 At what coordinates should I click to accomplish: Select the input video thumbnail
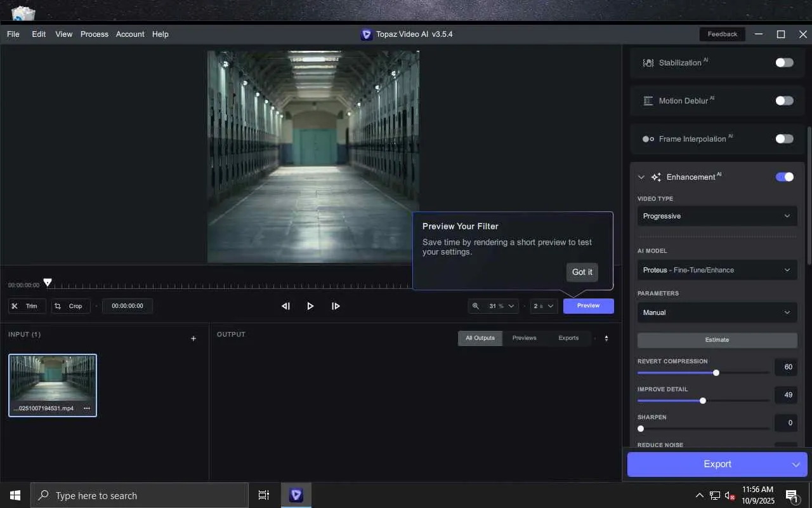click(53, 385)
